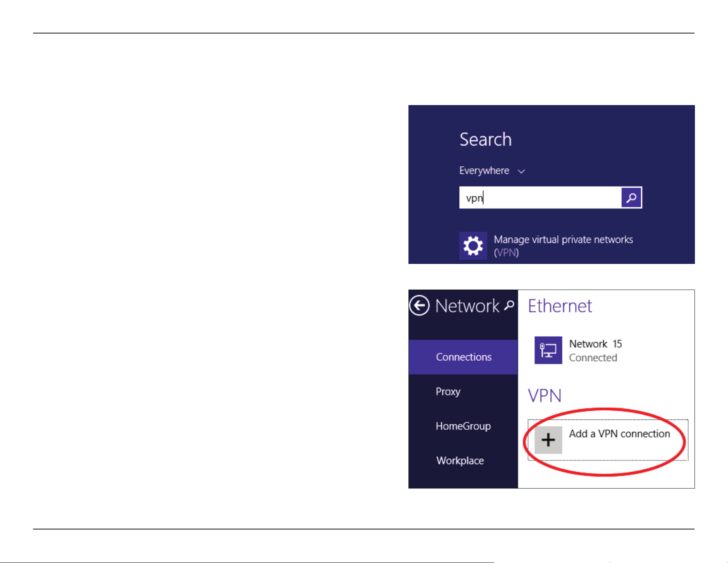Screen dimensions: 728x563
Task: Click the search icon next to Network
Action: click(509, 305)
